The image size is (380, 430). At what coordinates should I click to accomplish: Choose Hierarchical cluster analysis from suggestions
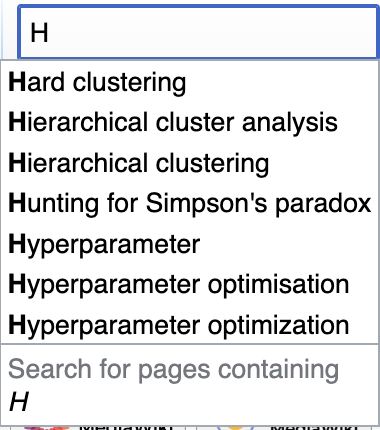coord(190,122)
